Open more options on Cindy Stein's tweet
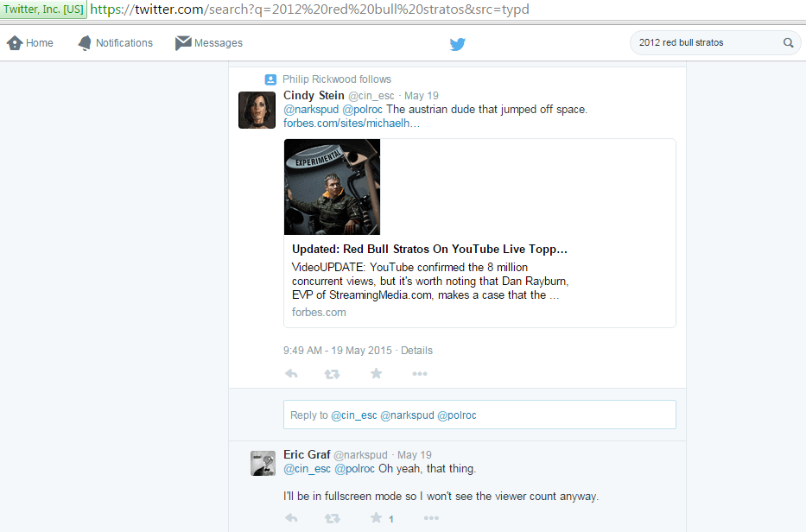Screen dimensions: 806x532 (420, 374)
